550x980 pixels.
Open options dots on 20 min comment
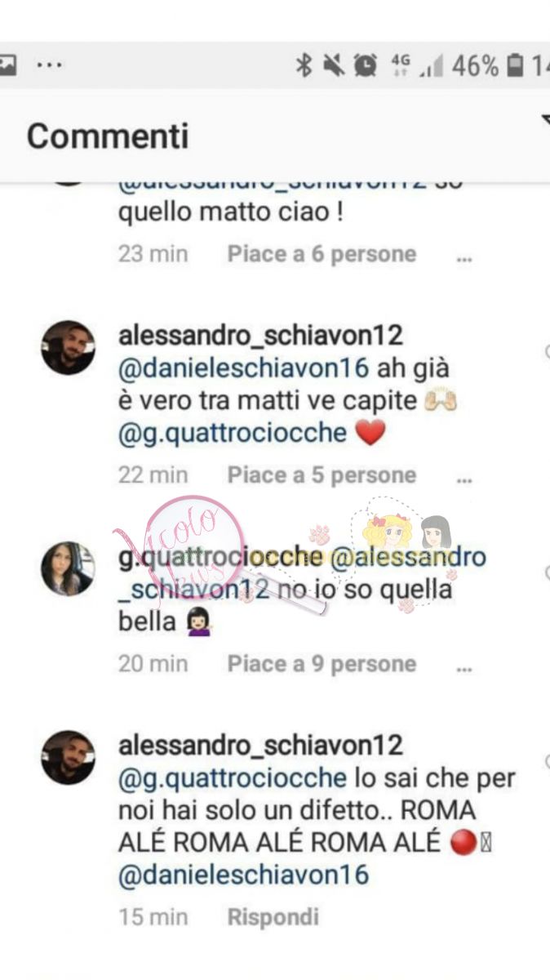(464, 669)
